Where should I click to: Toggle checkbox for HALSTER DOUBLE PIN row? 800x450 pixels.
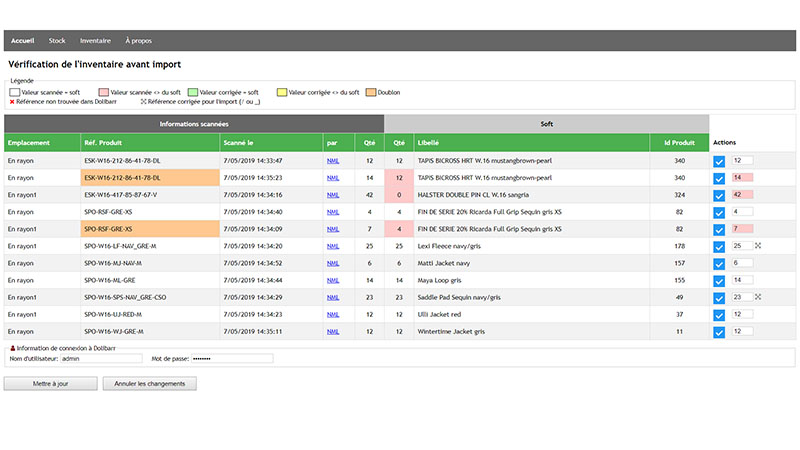coord(720,195)
